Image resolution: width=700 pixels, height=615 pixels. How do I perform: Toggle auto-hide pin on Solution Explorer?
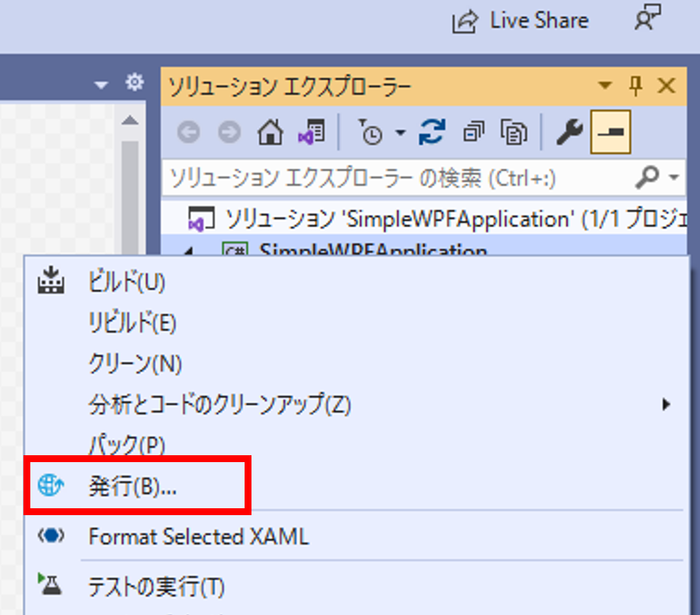coord(636,85)
